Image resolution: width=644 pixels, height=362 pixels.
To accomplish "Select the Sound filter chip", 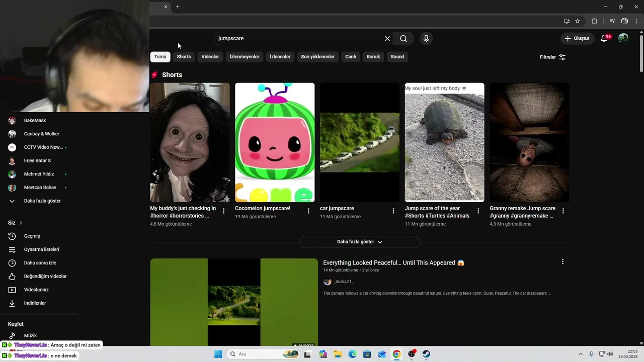I will tap(397, 57).
